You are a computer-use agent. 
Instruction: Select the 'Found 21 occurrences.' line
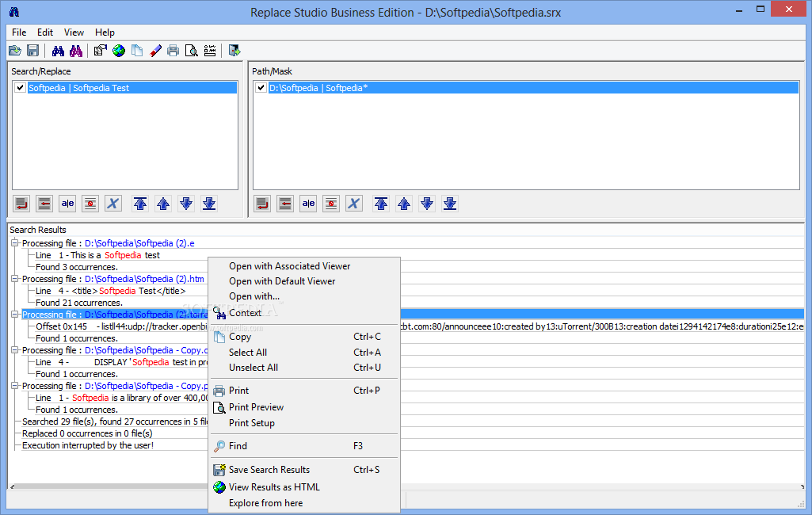click(x=78, y=303)
